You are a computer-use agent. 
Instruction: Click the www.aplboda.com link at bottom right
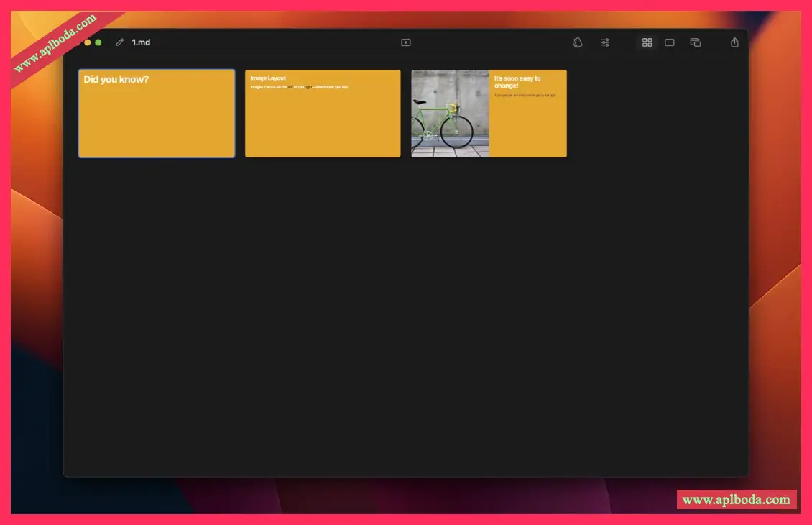pos(736,500)
